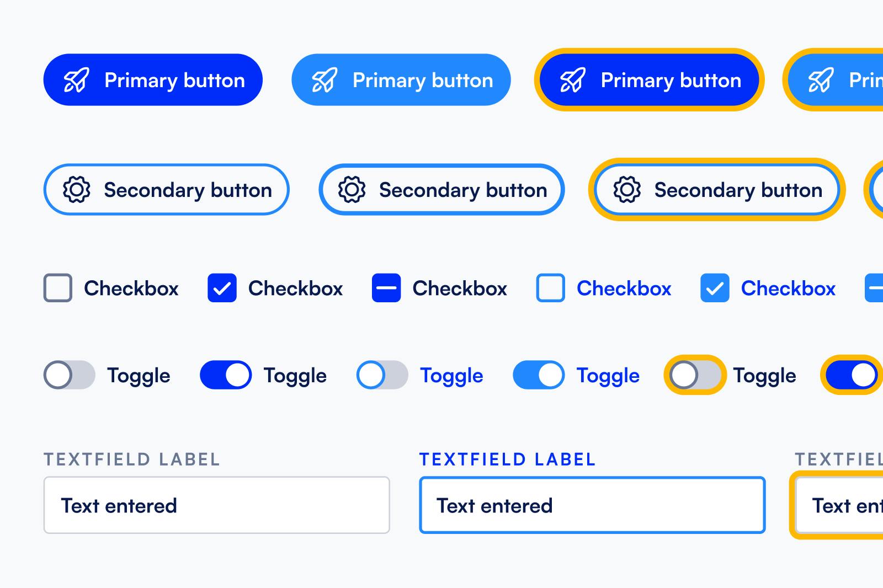
Task: Uncheck the dark blue checked Checkbox
Action: (222, 288)
